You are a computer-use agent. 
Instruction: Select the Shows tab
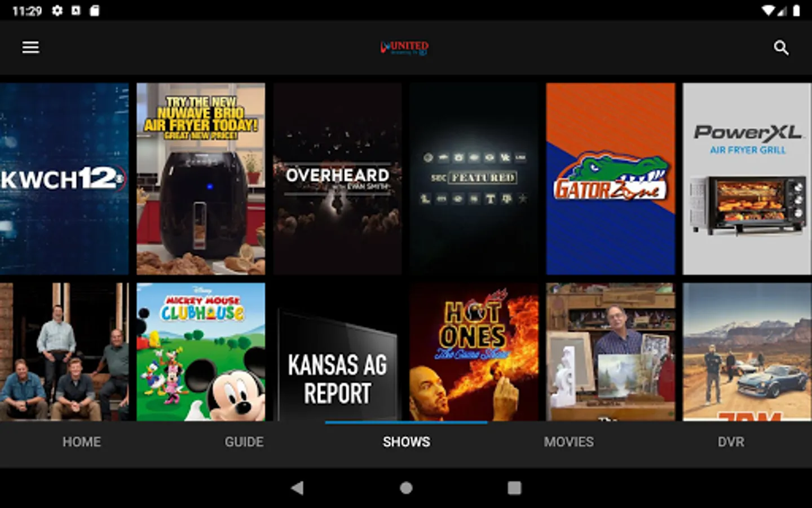pyautogui.click(x=407, y=442)
